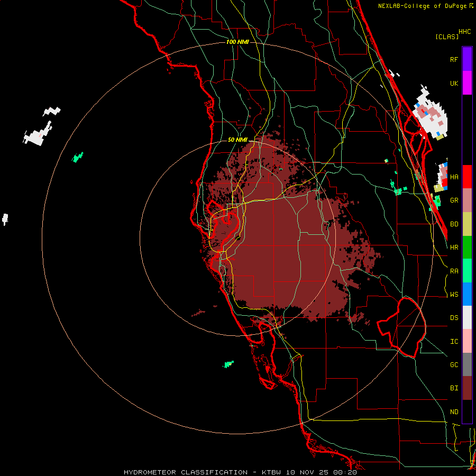This screenshot has width=476, height=476.
Task: Click the "NEXLAB-College of DuPage" credit text
Action: 422,6
